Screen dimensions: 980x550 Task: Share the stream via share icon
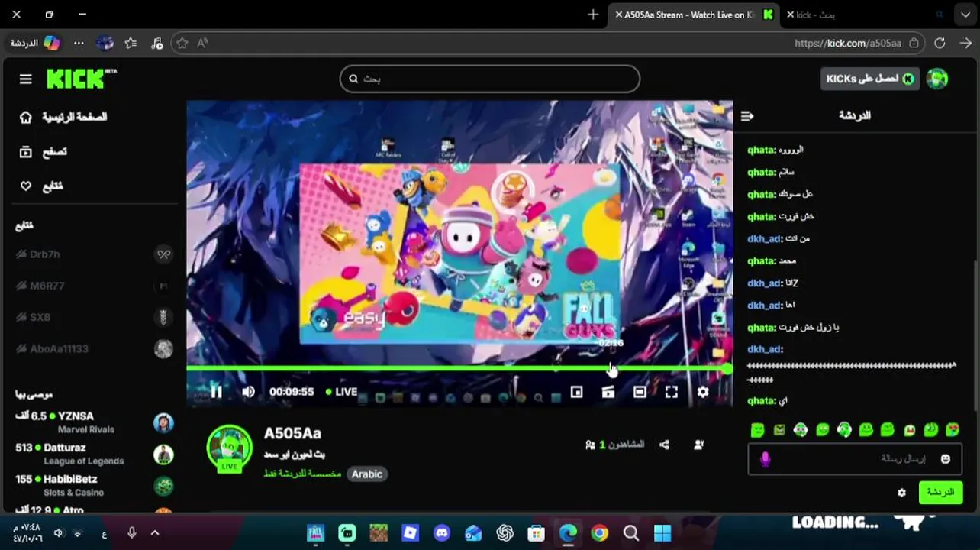pos(664,445)
